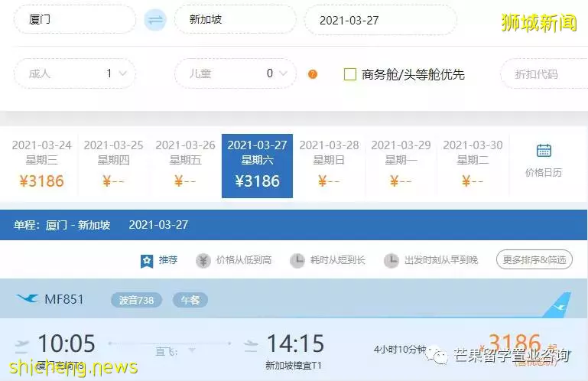Swap departure and destination cities icon
The image size is (588, 381).
tap(155, 20)
